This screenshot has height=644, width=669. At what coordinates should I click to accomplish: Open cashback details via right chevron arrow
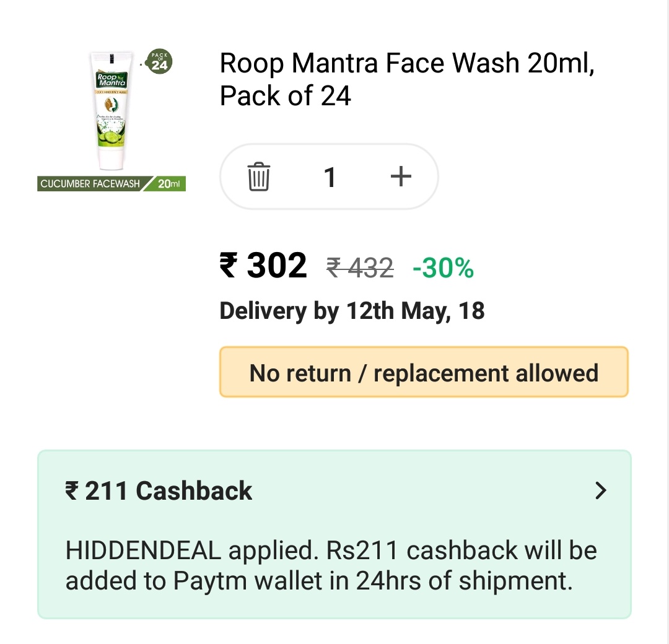tap(601, 490)
